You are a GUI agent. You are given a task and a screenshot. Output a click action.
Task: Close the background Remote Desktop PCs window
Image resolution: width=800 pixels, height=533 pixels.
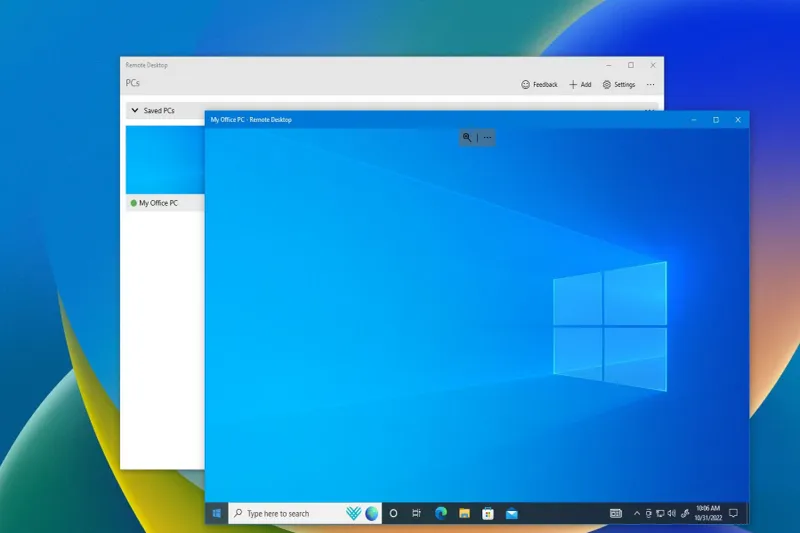point(653,65)
